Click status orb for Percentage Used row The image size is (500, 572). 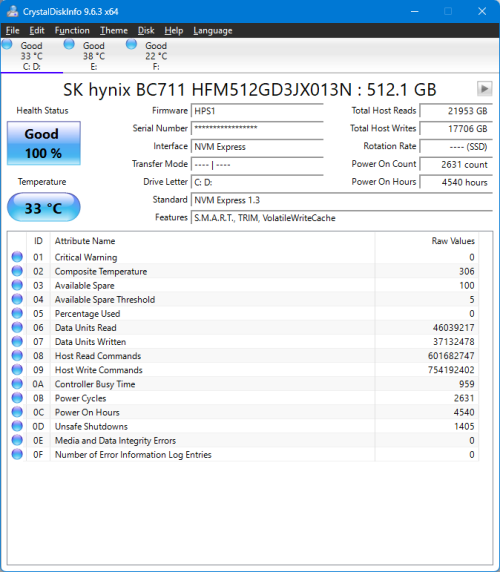tap(17, 313)
